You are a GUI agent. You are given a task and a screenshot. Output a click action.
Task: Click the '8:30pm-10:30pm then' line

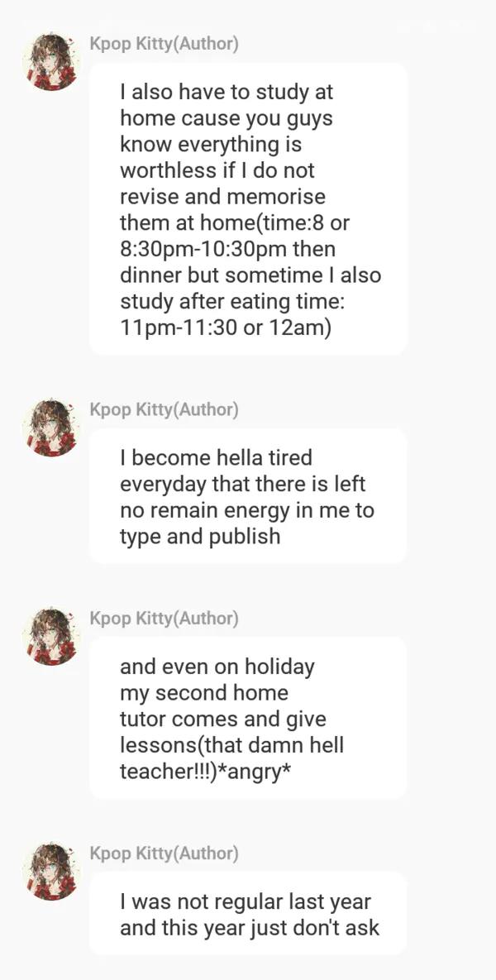[227, 249]
